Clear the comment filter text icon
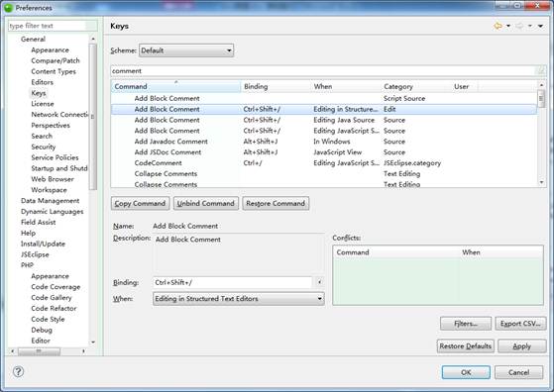 click(x=541, y=70)
